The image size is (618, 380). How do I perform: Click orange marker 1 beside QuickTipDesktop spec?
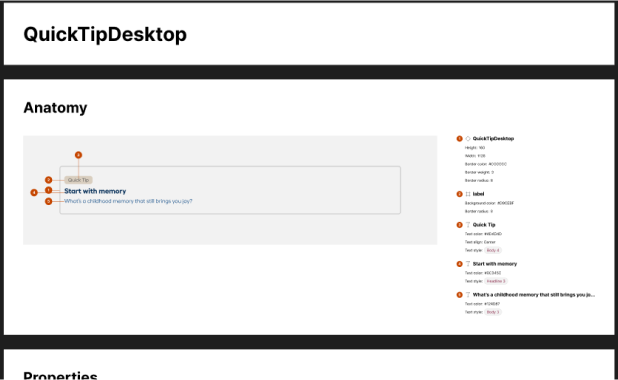[x=459, y=139]
